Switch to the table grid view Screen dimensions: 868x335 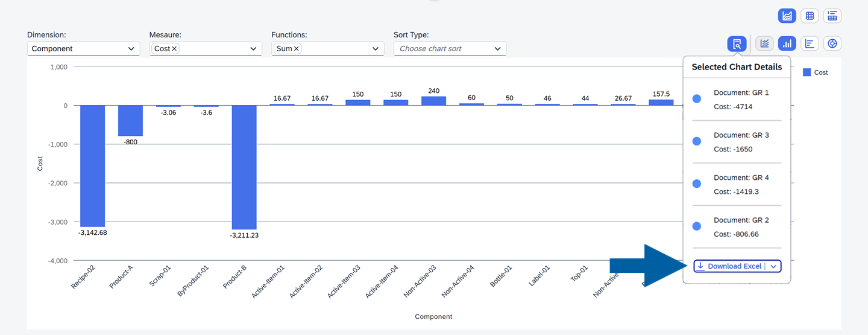click(x=810, y=16)
